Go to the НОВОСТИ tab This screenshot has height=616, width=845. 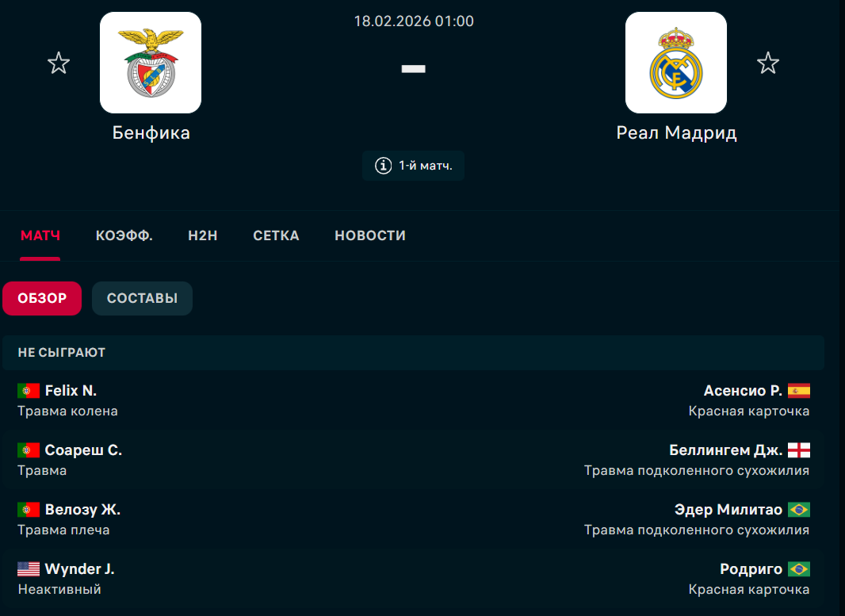(370, 235)
